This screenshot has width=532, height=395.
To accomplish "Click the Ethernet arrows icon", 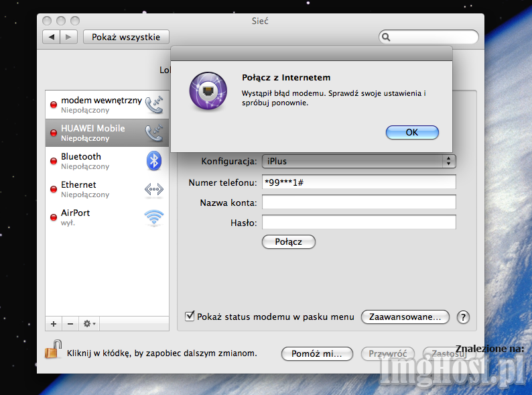I will 154,189.
